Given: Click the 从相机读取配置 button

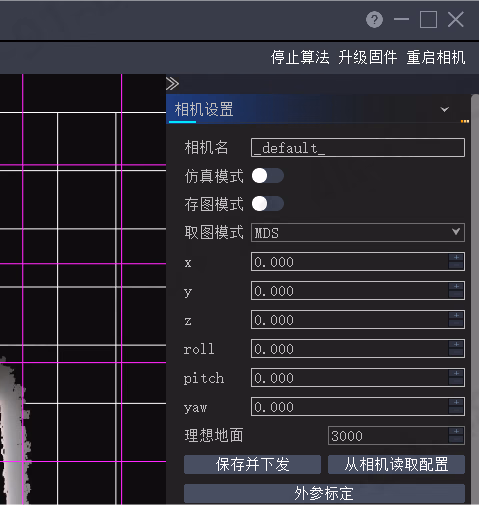Looking at the screenshot, I should pos(396,464).
